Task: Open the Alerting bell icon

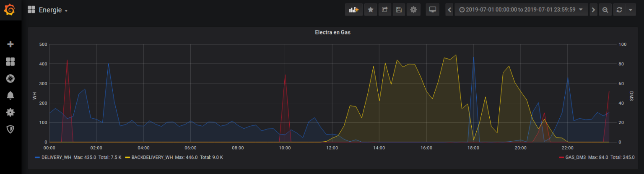Action: [x=10, y=95]
